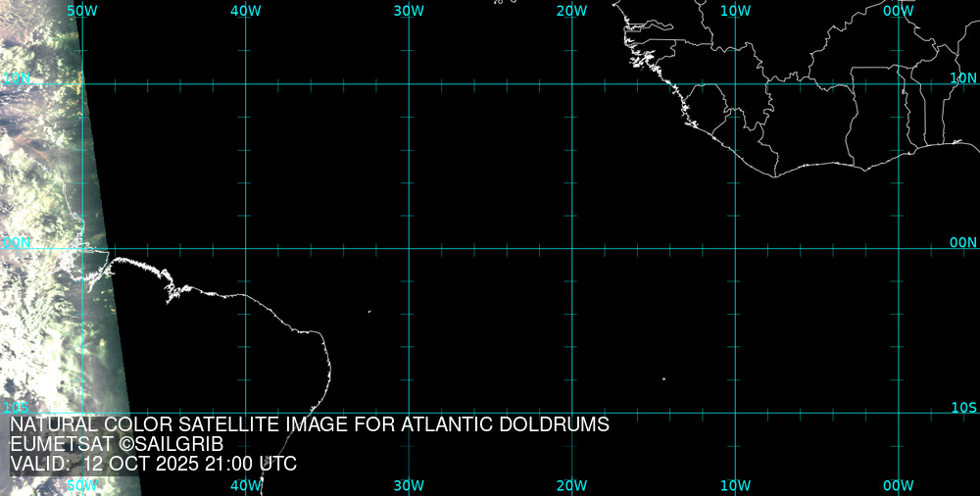Click the 00W longitude label at top
Viewport: 980px width, 496px height.
[898, 11]
